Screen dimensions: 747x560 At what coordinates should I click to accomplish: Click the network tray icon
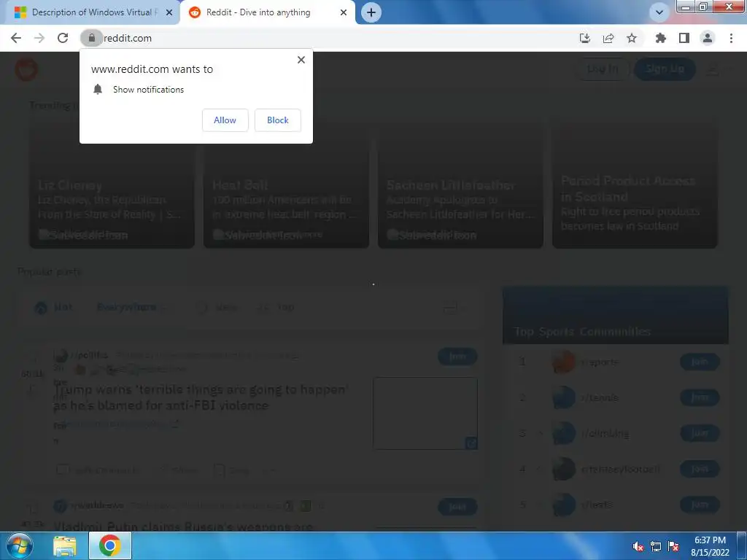point(656,547)
